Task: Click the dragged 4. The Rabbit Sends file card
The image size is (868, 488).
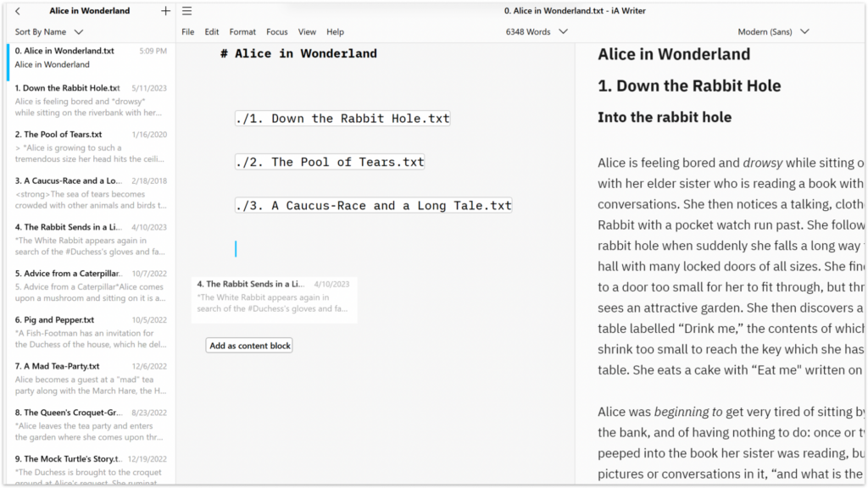Action: click(x=274, y=299)
